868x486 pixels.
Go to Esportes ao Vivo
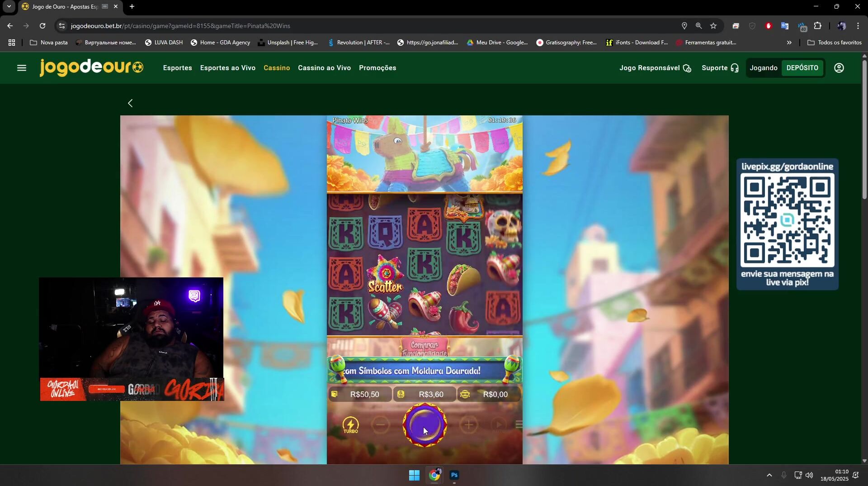(227, 68)
